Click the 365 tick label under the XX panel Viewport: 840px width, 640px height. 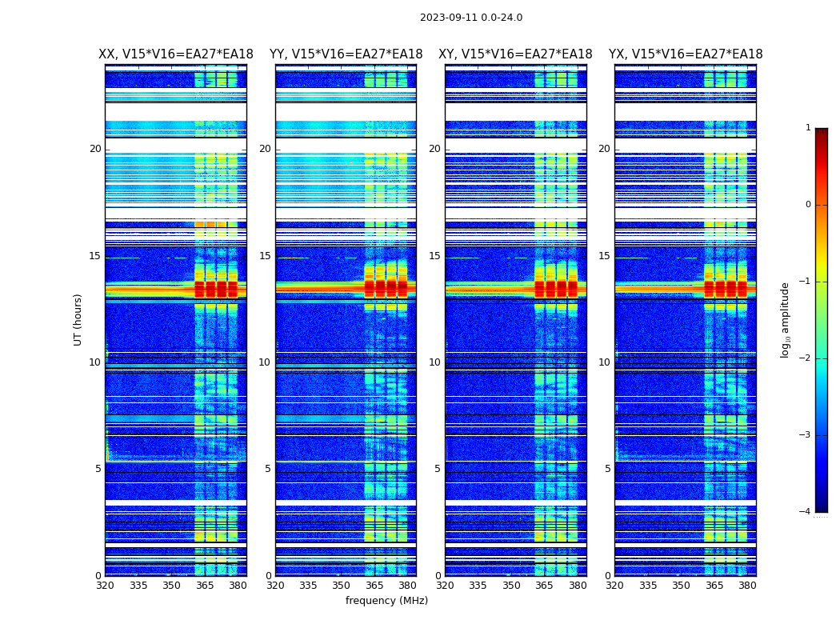205,586
